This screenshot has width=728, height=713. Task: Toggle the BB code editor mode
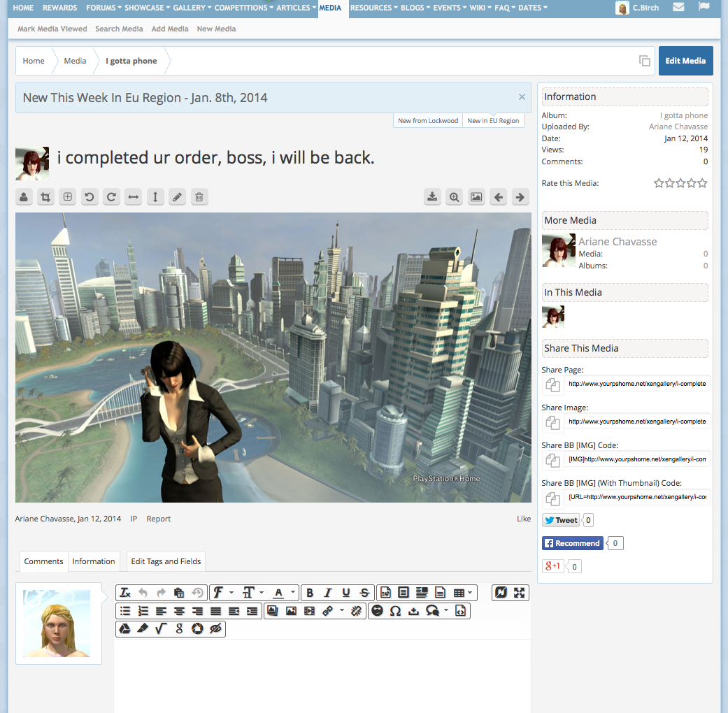click(501, 593)
